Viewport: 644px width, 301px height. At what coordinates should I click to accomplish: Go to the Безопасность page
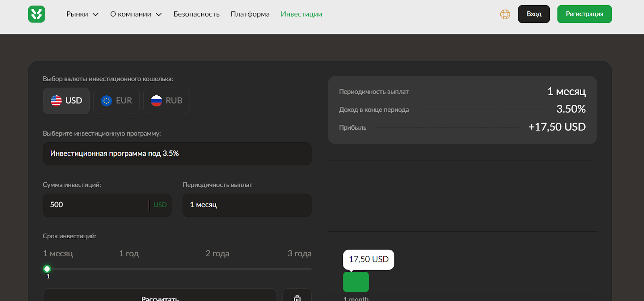tap(196, 14)
